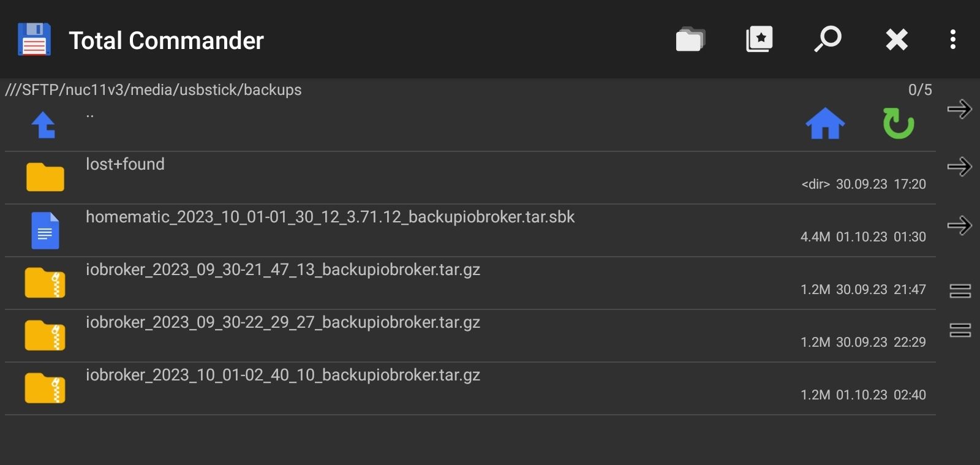Tap the lower double-line side bar button
Image resolution: width=980 pixels, height=465 pixels.
[960, 330]
